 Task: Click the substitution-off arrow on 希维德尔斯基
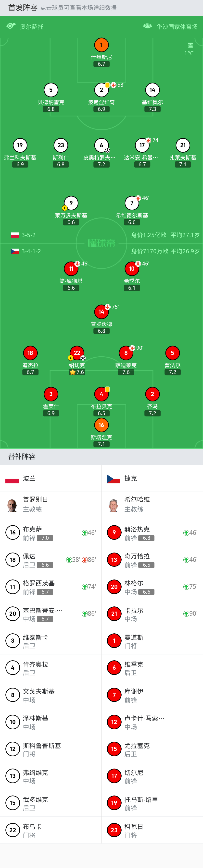138,198
